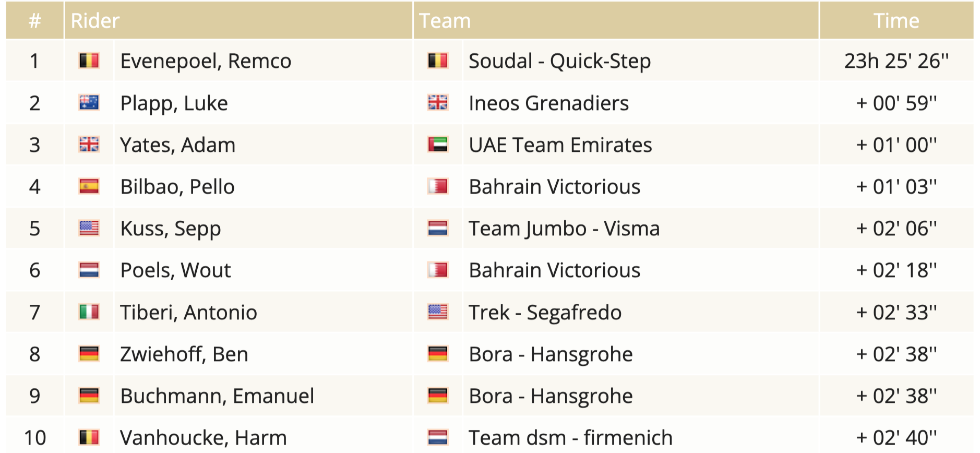
Task: Open the Soudal - Quick-Step team link
Action: pos(559,61)
